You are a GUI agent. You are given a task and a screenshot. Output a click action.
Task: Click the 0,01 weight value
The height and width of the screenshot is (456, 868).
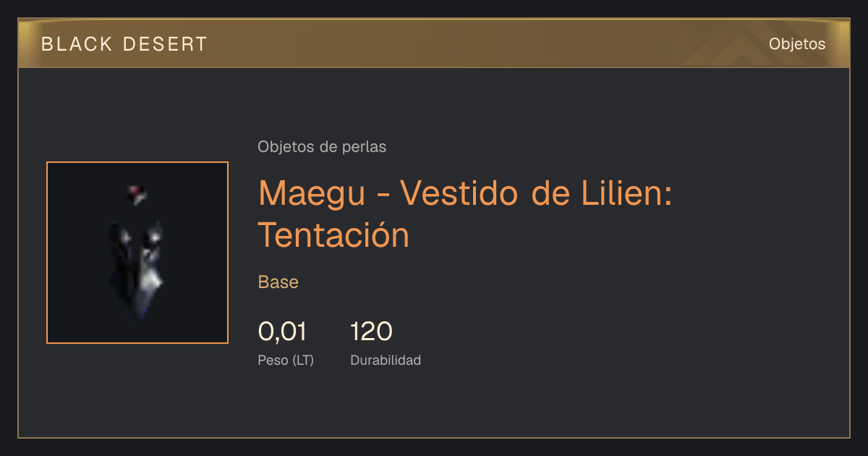tap(282, 332)
